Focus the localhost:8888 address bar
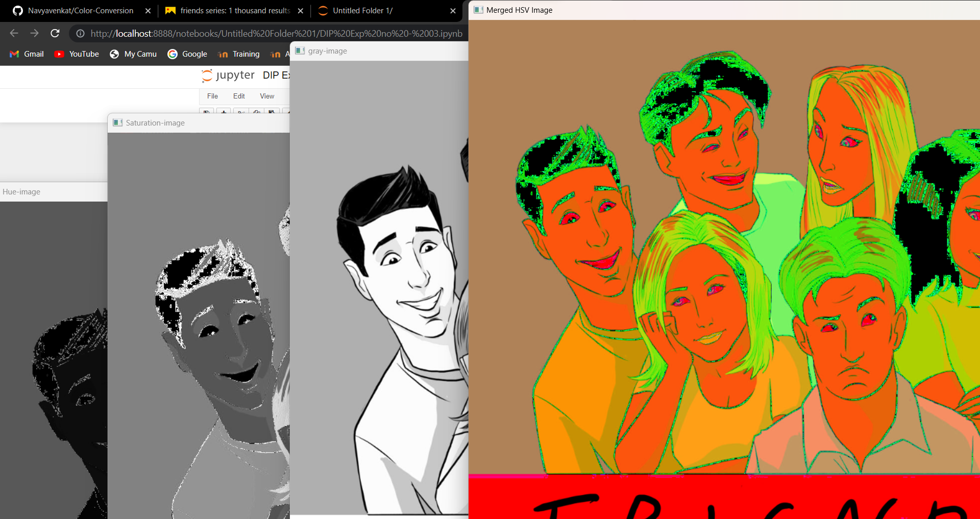The image size is (980, 519). [276, 34]
